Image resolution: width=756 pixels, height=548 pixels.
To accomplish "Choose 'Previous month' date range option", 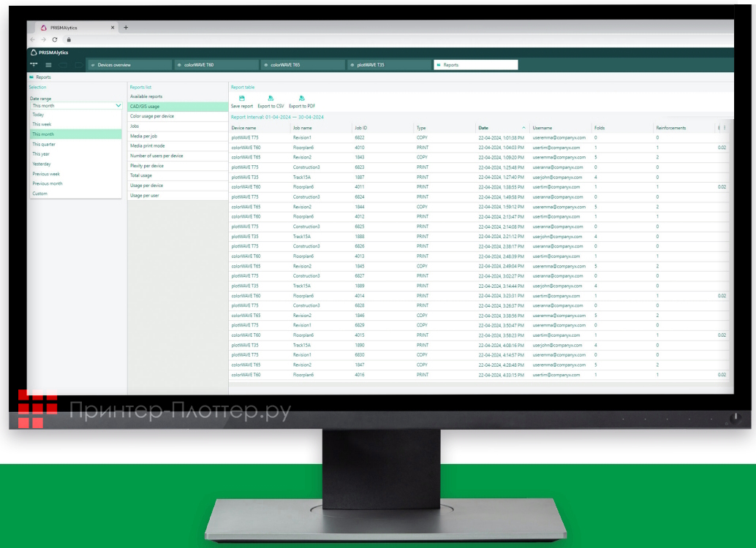I will (48, 183).
